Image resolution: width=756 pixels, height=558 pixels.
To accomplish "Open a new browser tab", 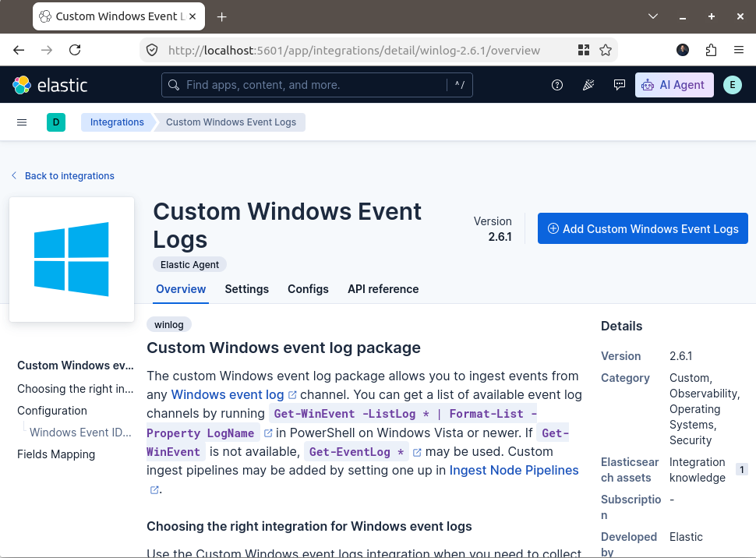I will pos(222,17).
